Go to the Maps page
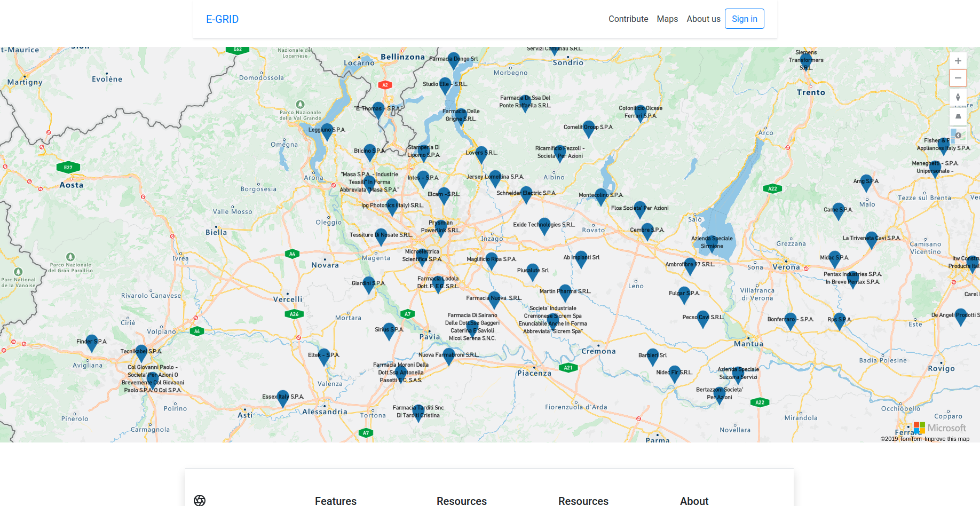 click(x=667, y=19)
